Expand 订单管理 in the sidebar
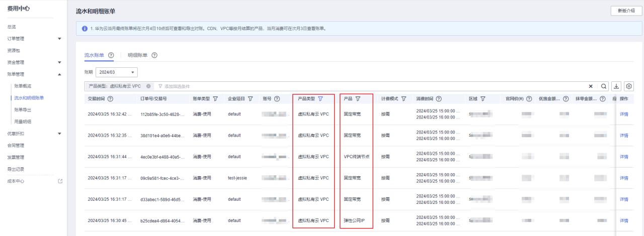This screenshot has height=236, width=644. pos(59,39)
